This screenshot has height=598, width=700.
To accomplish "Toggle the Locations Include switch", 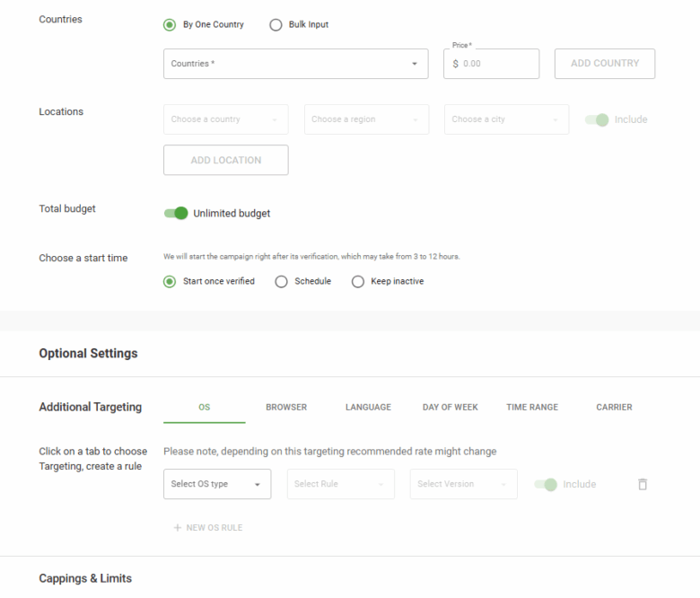I will (x=597, y=119).
